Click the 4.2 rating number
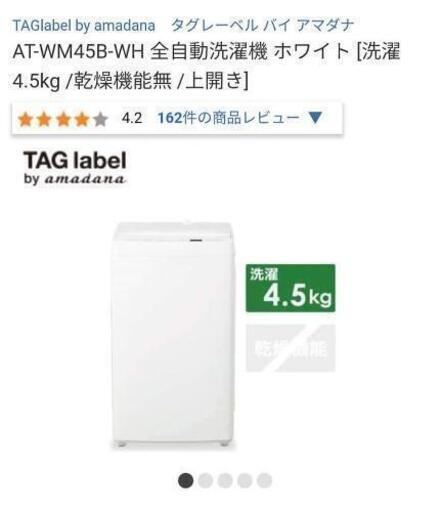This screenshot has width=443, height=512. coord(132,118)
